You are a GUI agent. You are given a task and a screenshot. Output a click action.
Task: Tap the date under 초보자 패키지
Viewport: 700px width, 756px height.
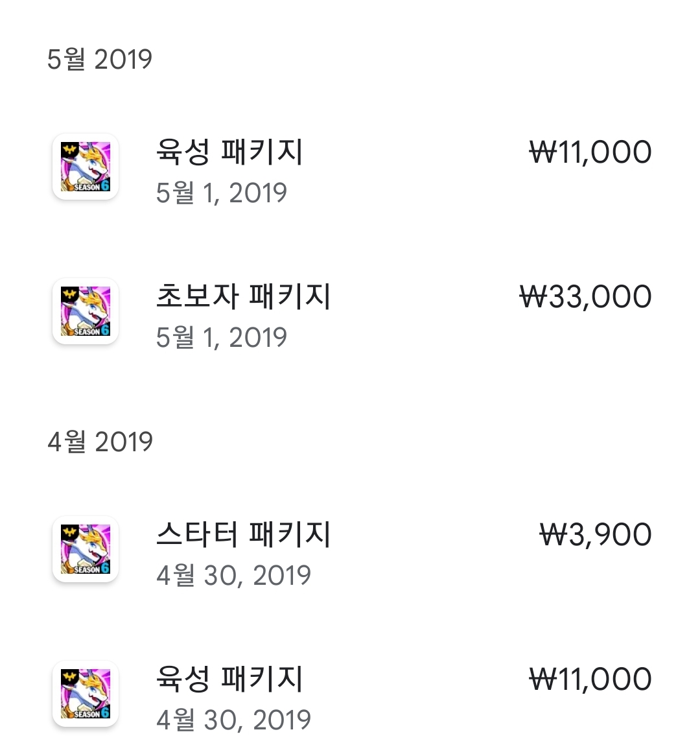coord(221,337)
